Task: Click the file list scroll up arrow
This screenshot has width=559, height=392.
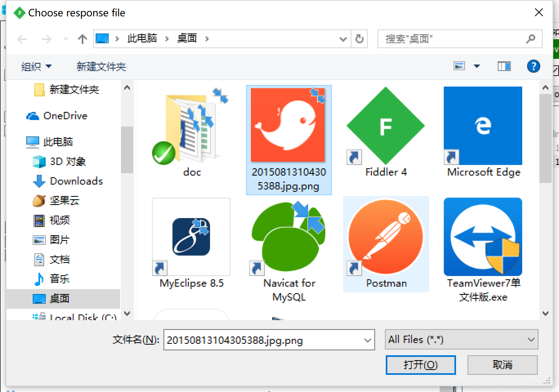Action: [x=546, y=87]
